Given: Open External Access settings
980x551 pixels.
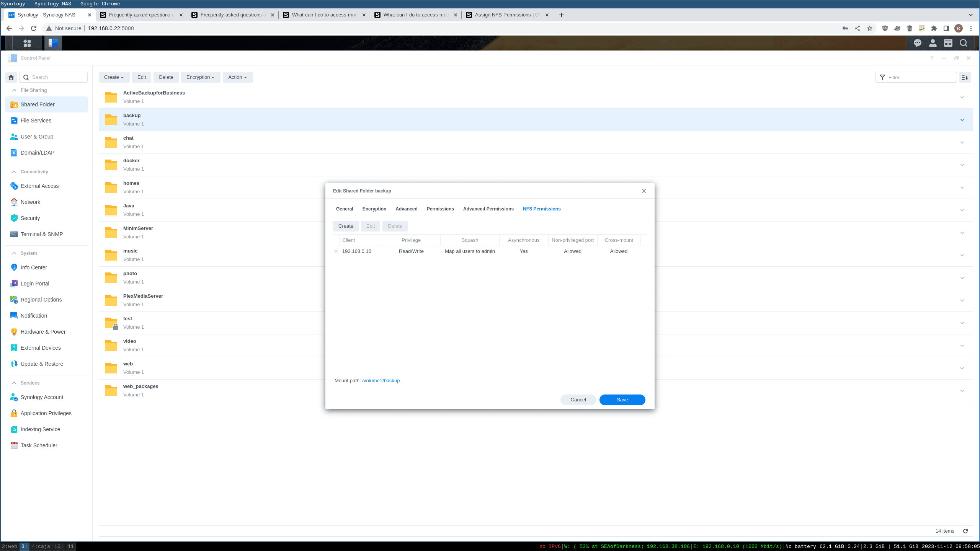Looking at the screenshot, I should [x=46, y=186].
